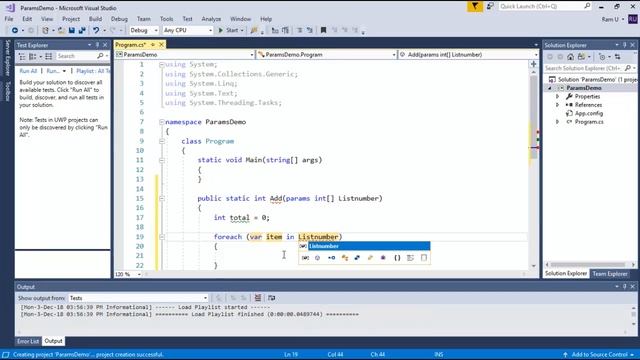Click the Test Explorer playlist list icon
Screen dimensions: 640x360
pos(49,56)
